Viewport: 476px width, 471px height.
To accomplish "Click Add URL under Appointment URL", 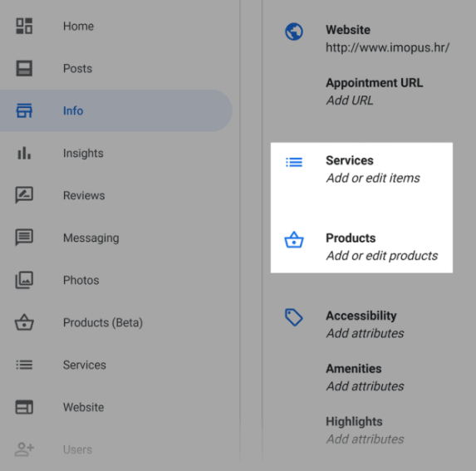I will (350, 101).
